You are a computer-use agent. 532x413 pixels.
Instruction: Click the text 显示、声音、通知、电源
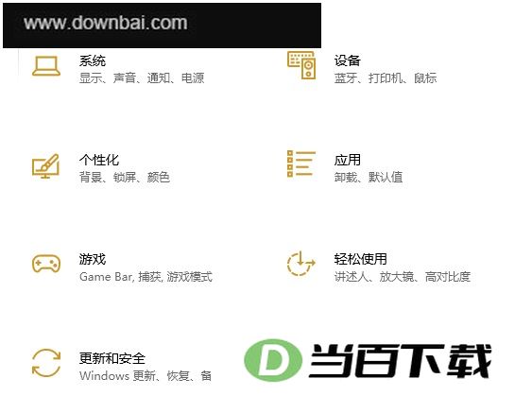[x=142, y=78]
